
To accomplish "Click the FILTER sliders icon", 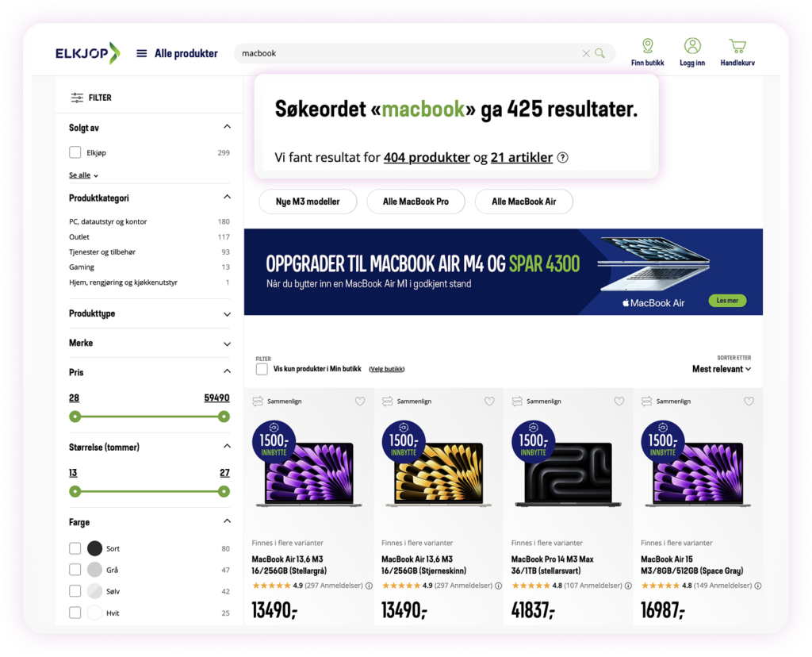I will [77, 98].
